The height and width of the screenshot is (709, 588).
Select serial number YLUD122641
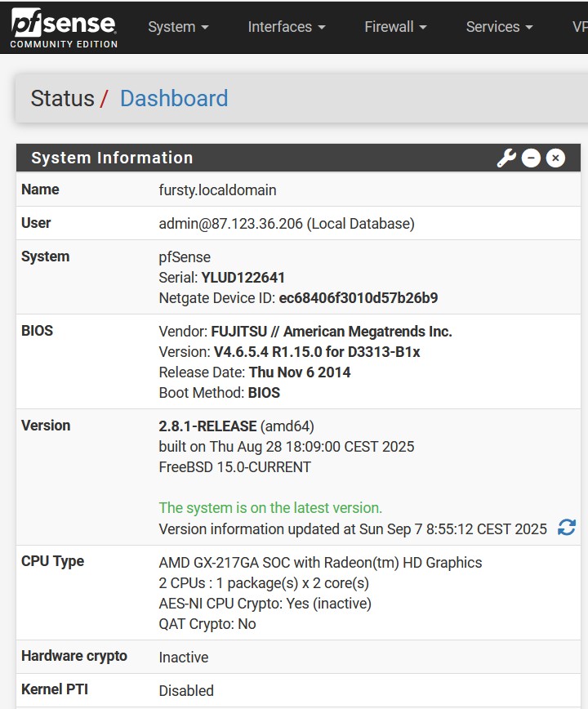click(x=243, y=278)
